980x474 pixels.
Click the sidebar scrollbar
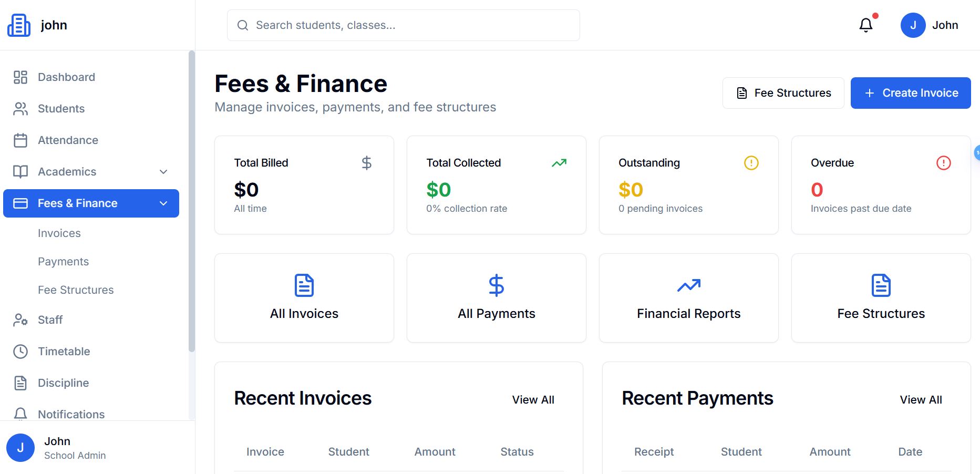192,200
